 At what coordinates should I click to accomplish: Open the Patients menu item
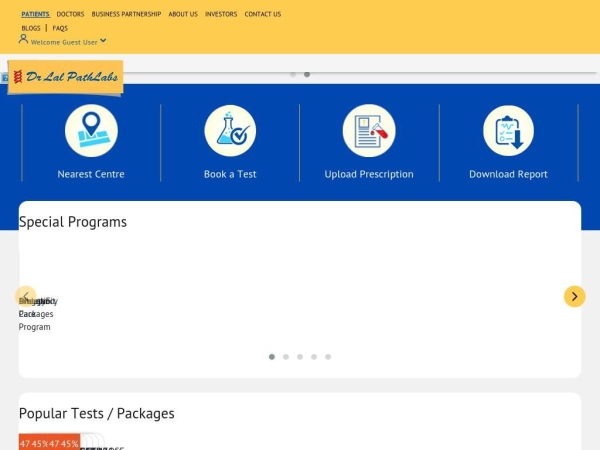pyautogui.click(x=35, y=14)
